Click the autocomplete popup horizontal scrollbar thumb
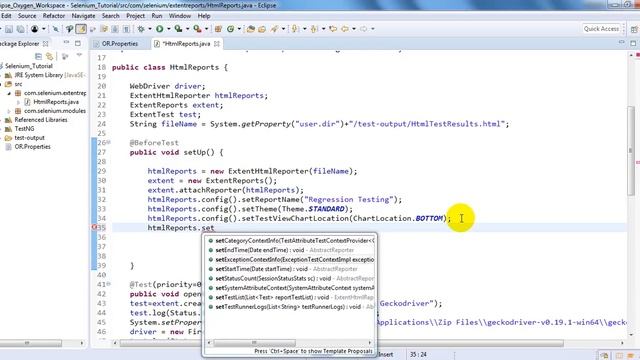Image resolution: width=640 pixels, height=360 pixels. (254, 343)
